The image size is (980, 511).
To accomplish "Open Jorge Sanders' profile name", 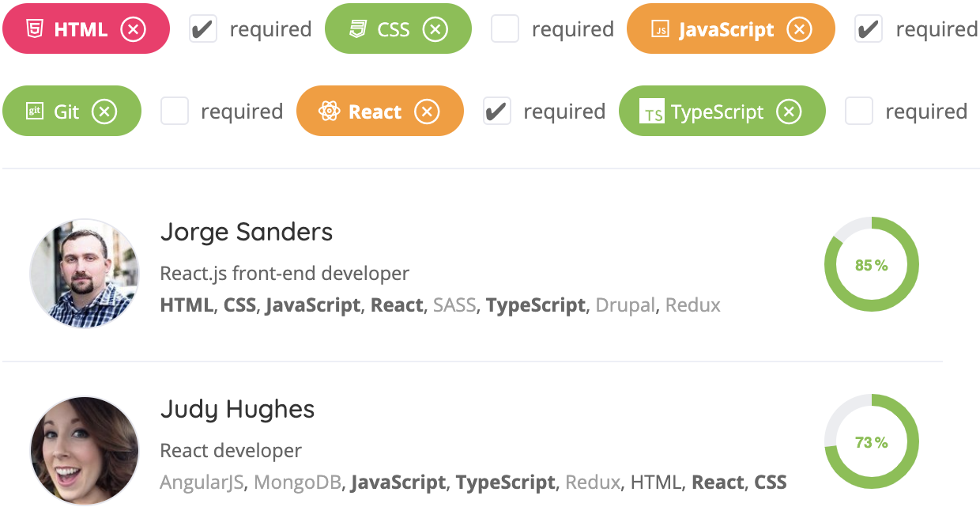I will pos(246,232).
